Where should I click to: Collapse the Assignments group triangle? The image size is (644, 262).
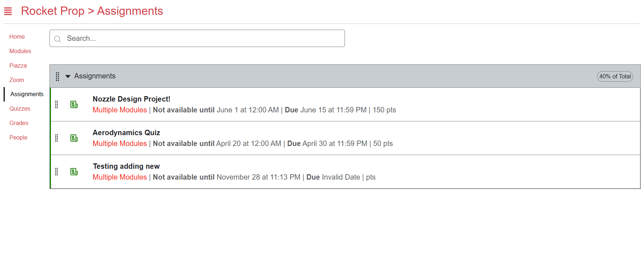point(68,76)
